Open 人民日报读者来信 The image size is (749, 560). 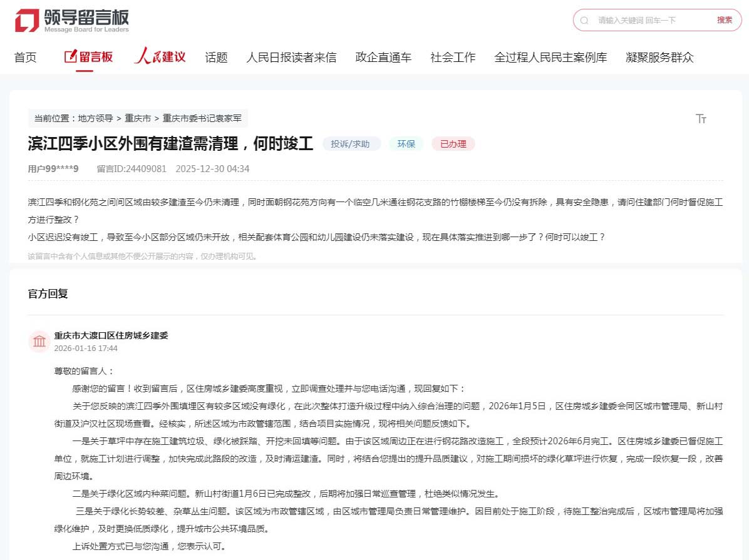pos(292,57)
